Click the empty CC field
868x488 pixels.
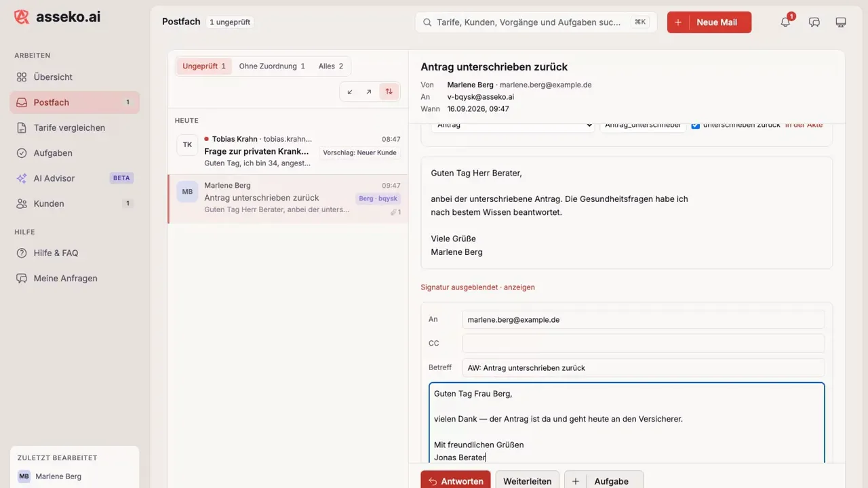tap(644, 344)
